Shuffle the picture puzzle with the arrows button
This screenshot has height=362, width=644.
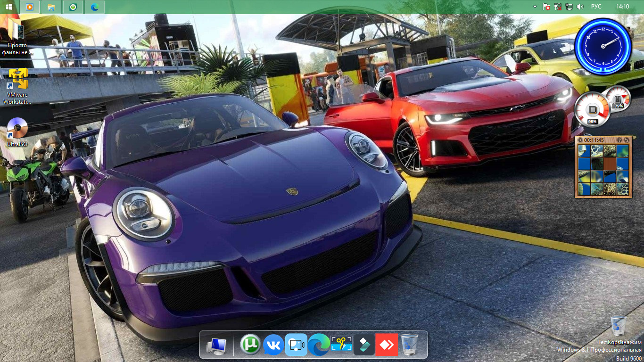[626, 140]
